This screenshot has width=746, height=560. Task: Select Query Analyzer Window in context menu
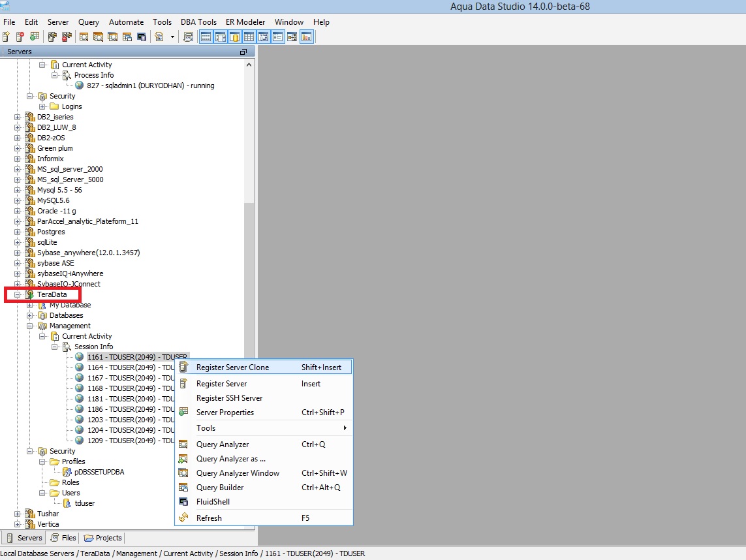pos(264,473)
